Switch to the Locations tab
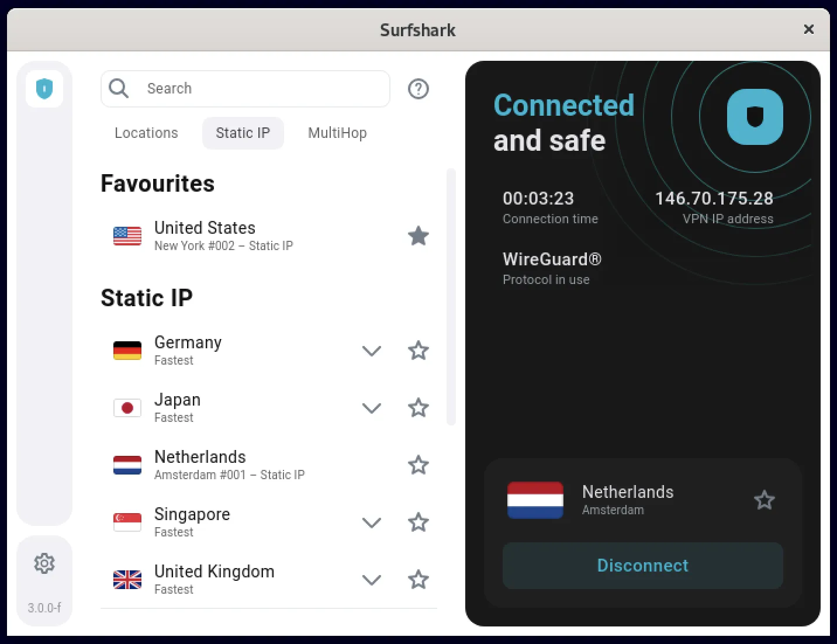 point(146,133)
